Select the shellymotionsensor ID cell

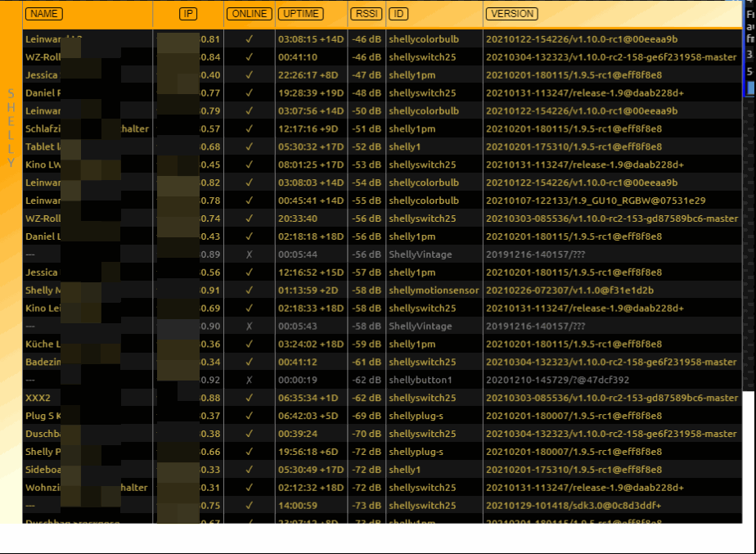pos(434,291)
